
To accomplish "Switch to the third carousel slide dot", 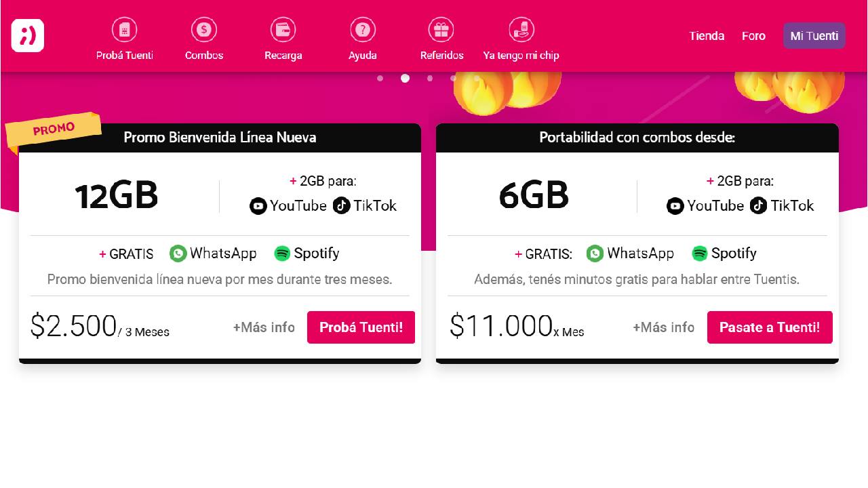I will point(430,79).
